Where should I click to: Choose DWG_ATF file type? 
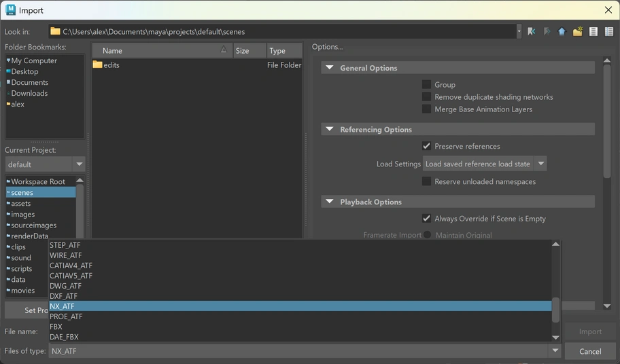(x=300, y=286)
